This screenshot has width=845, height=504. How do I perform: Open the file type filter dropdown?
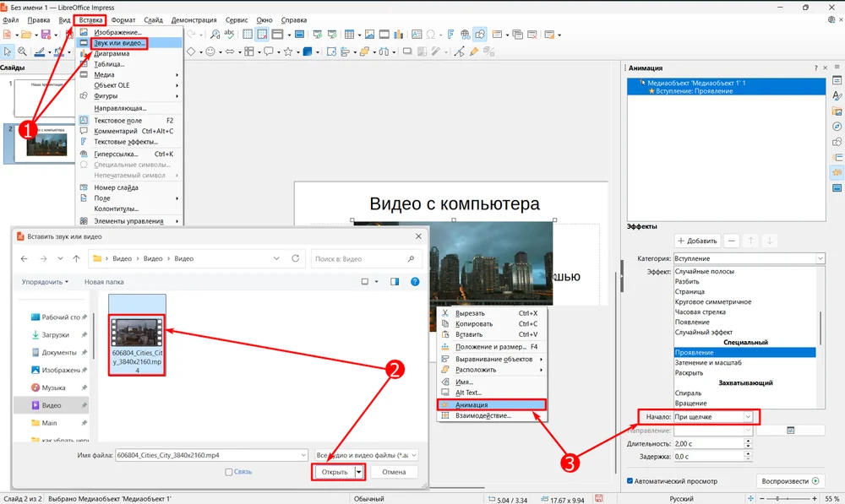click(413, 454)
